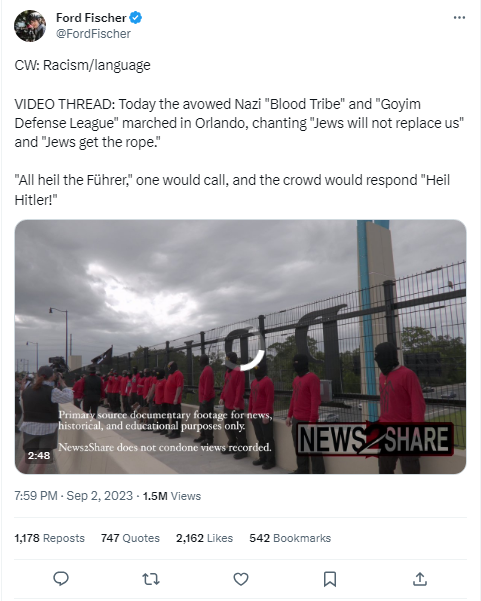Click the blue verified badge

pyautogui.click(x=136, y=17)
